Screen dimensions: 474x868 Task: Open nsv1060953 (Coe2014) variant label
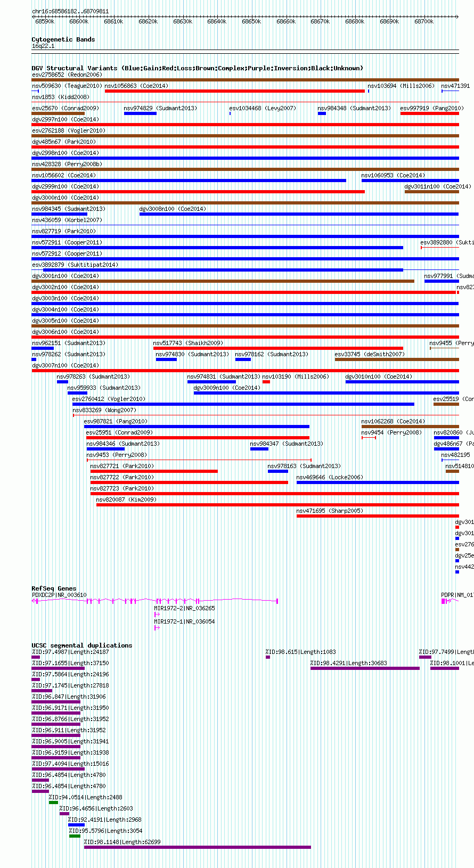pyautogui.click(x=393, y=175)
